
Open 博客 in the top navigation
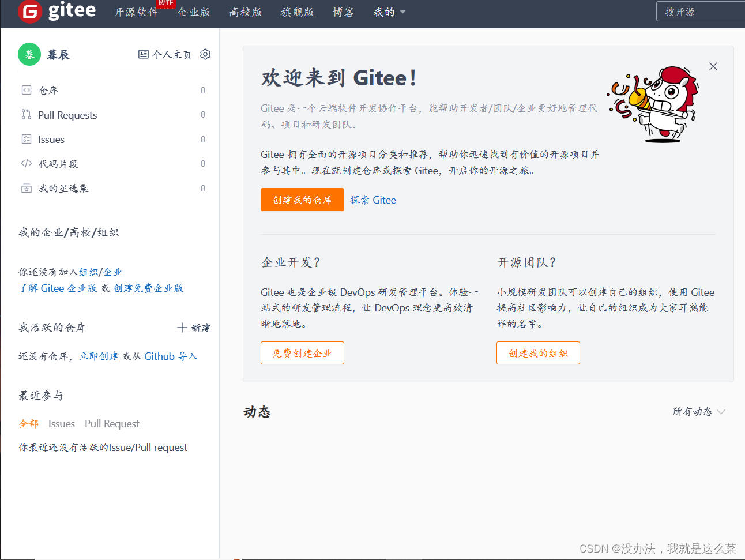point(344,12)
